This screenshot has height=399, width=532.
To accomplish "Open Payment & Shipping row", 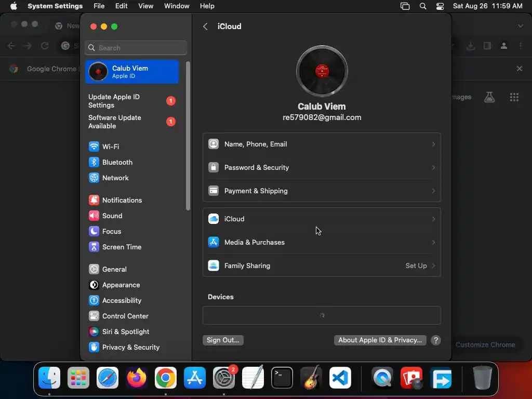I will [x=322, y=191].
